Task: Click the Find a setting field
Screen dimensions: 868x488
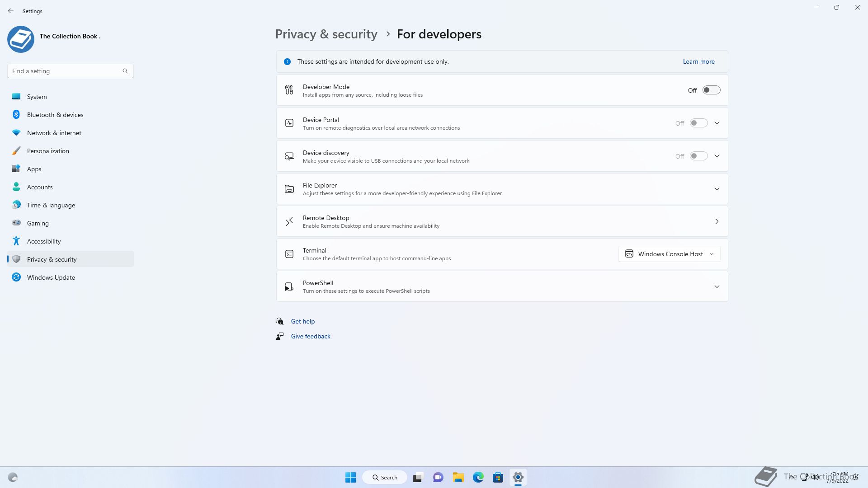Action: pos(70,71)
